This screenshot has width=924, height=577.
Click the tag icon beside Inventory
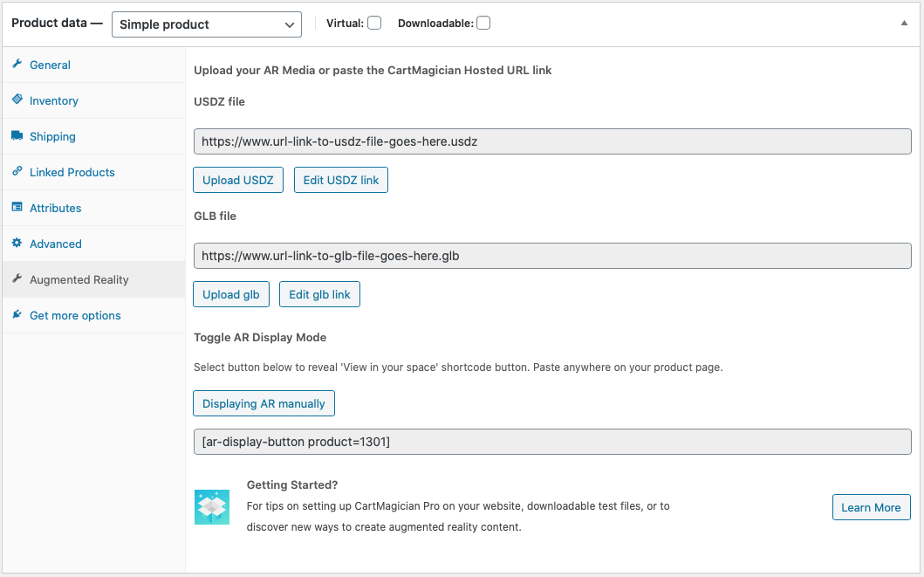17,99
